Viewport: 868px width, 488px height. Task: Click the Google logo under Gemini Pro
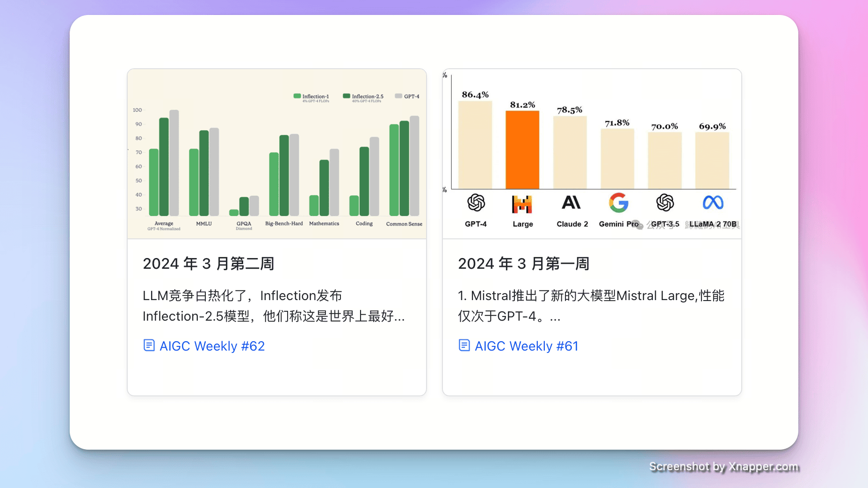(x=618, y=203)
